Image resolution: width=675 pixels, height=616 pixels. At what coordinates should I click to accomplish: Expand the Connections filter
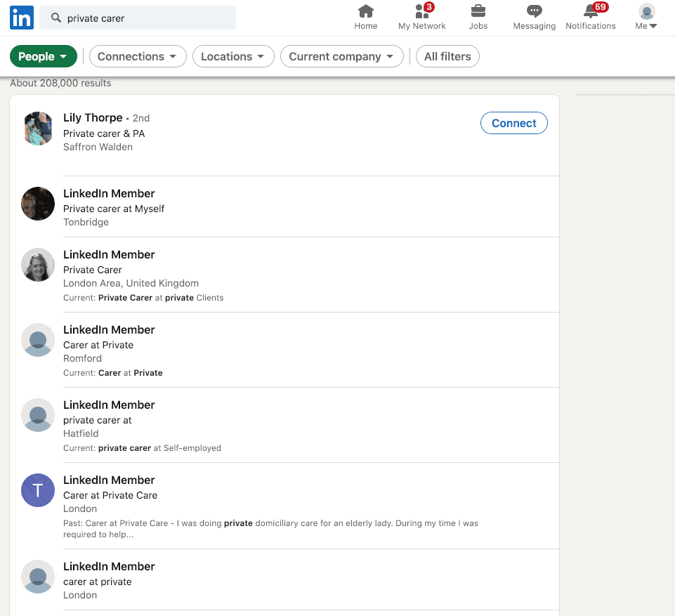(x=138, y=55)
